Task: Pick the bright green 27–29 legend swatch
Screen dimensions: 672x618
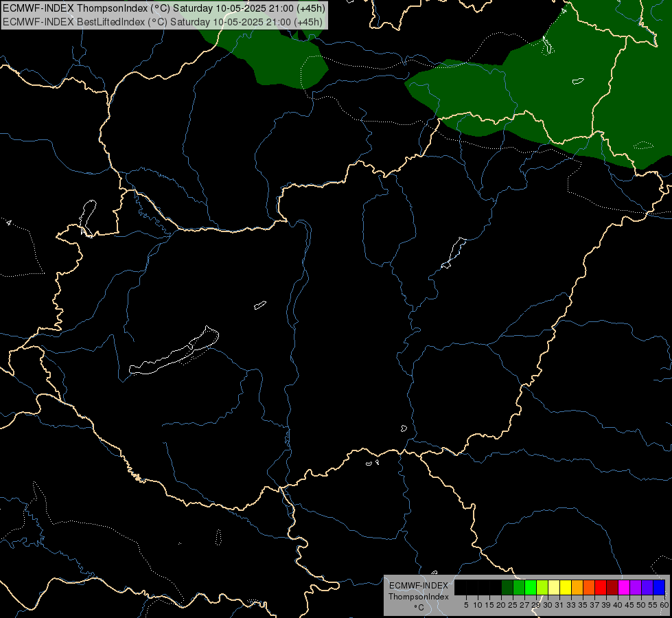Action: click(x=531, y=587)
